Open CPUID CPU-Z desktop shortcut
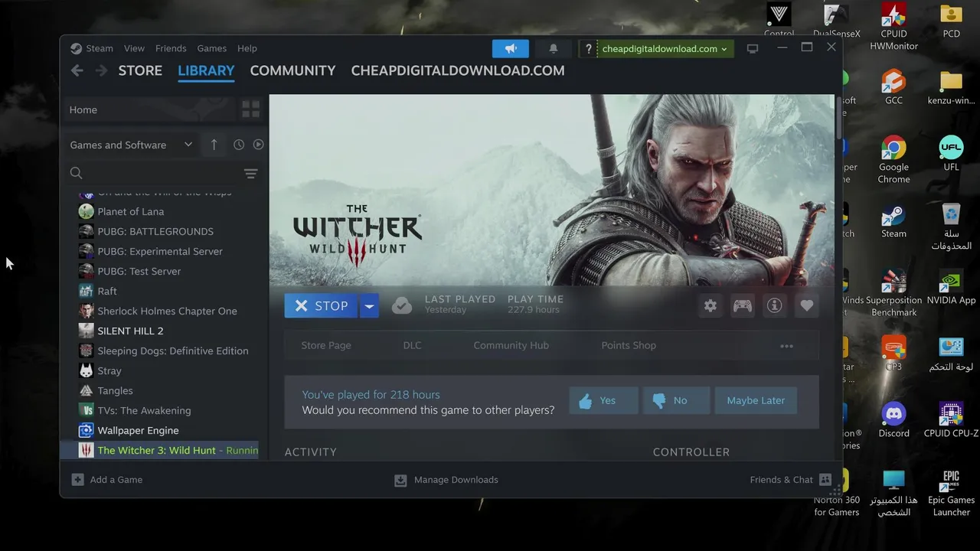This screenshot has width=980, height=551. point(951,420)
